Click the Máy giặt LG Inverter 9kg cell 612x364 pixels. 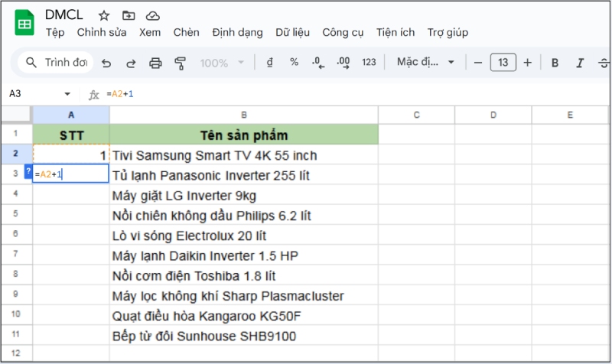[244, 195]
